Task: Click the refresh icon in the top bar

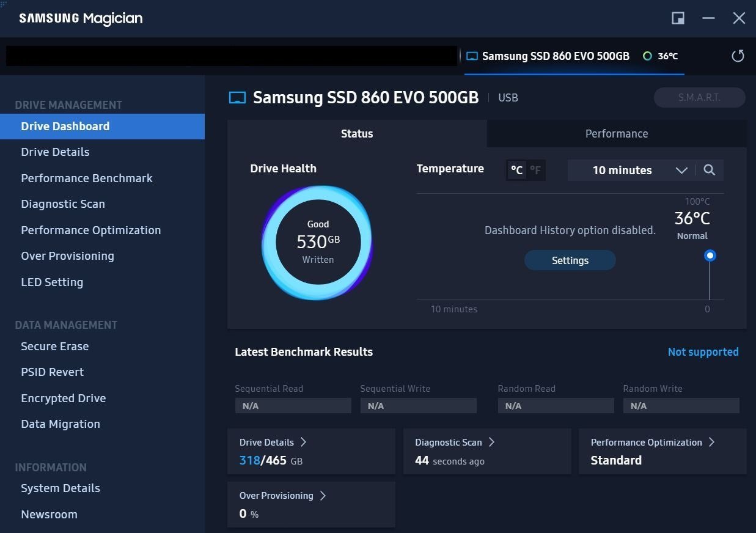Action: 738,56
